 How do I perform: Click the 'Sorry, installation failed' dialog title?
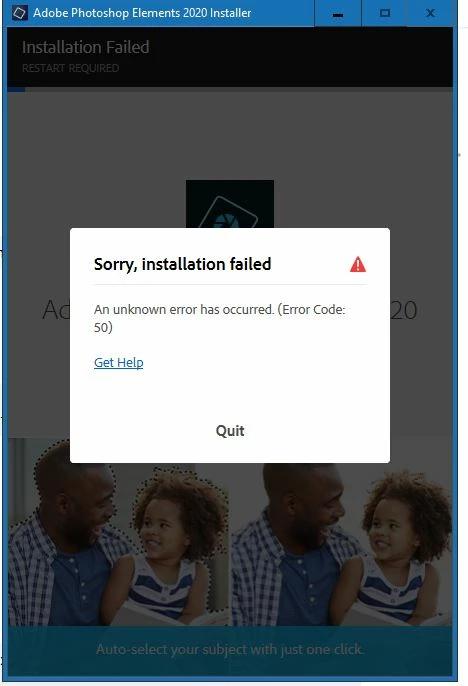pyautogui.click(x=182, y=264)
